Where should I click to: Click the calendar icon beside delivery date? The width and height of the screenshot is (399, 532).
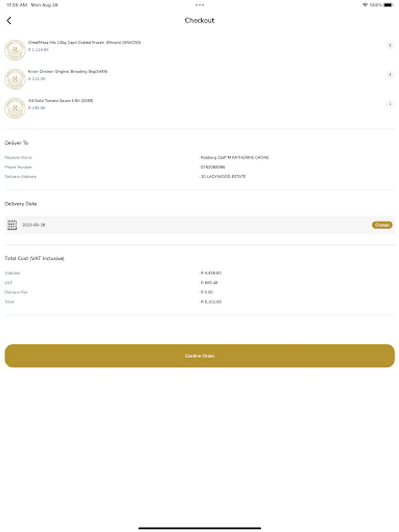click(12, 225)
